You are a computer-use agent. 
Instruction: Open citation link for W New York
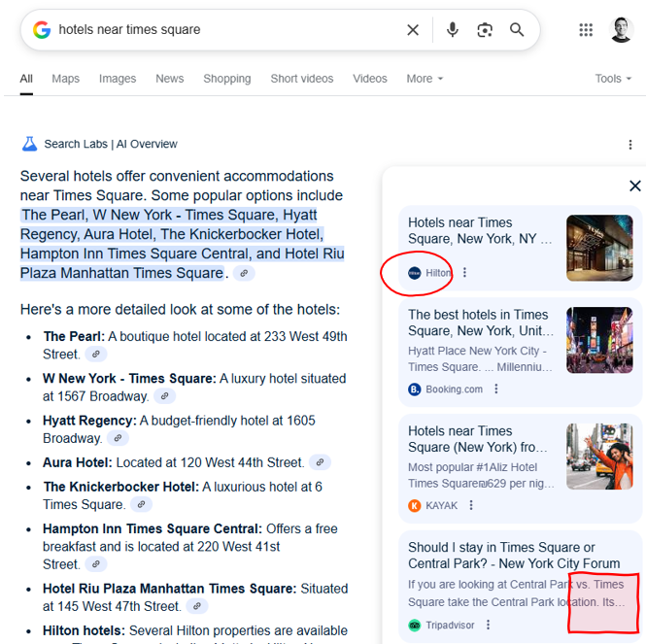tap(164, 396)
